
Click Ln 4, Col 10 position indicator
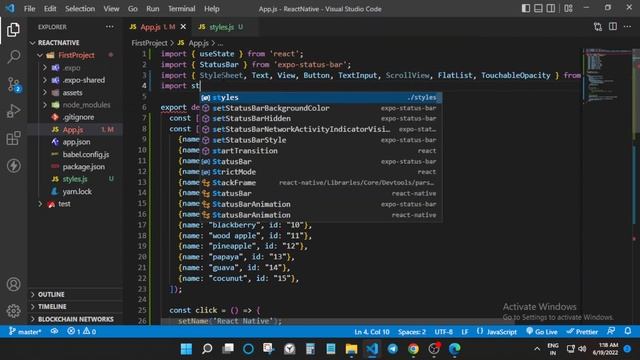coord(372,331)
